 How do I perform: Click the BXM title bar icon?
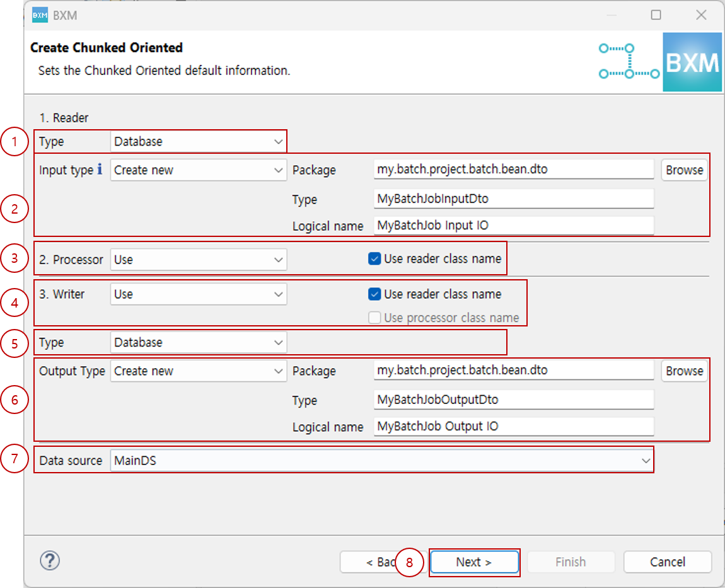click(x=40, y=15)
